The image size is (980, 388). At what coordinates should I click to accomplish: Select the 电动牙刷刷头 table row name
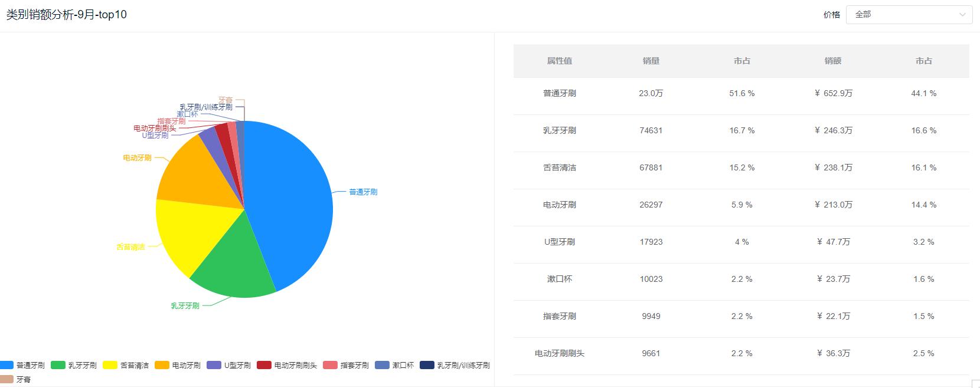coord(560,353)
